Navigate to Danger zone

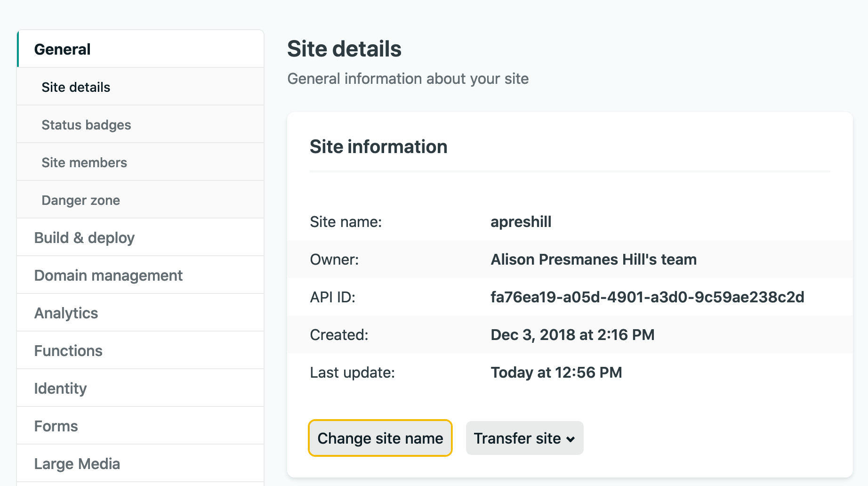[x=140, y=200]
